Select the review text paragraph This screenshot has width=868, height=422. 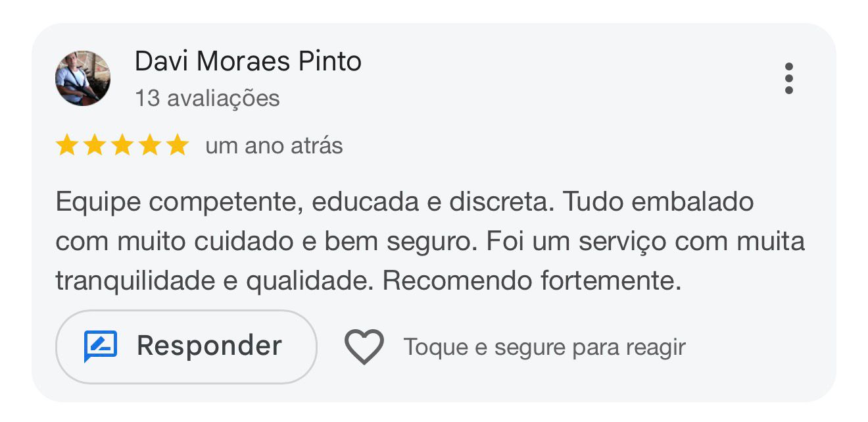[x=427, y=240]
